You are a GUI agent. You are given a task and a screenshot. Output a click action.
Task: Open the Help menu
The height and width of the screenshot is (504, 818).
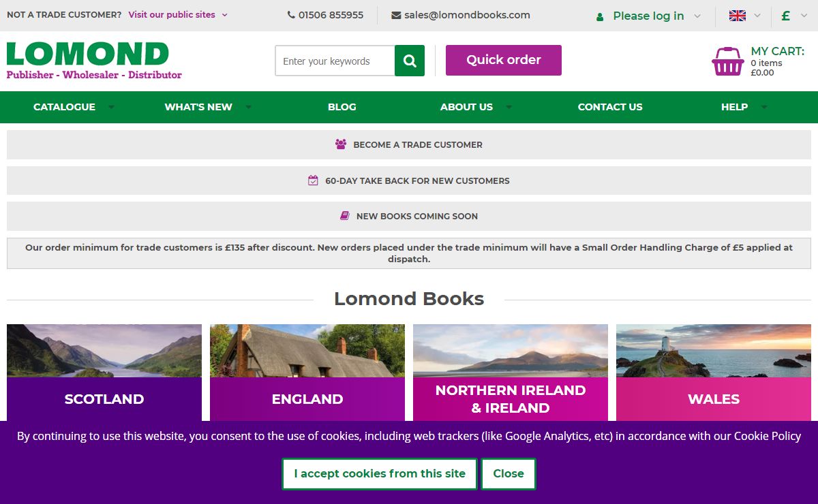coord(734,107)
